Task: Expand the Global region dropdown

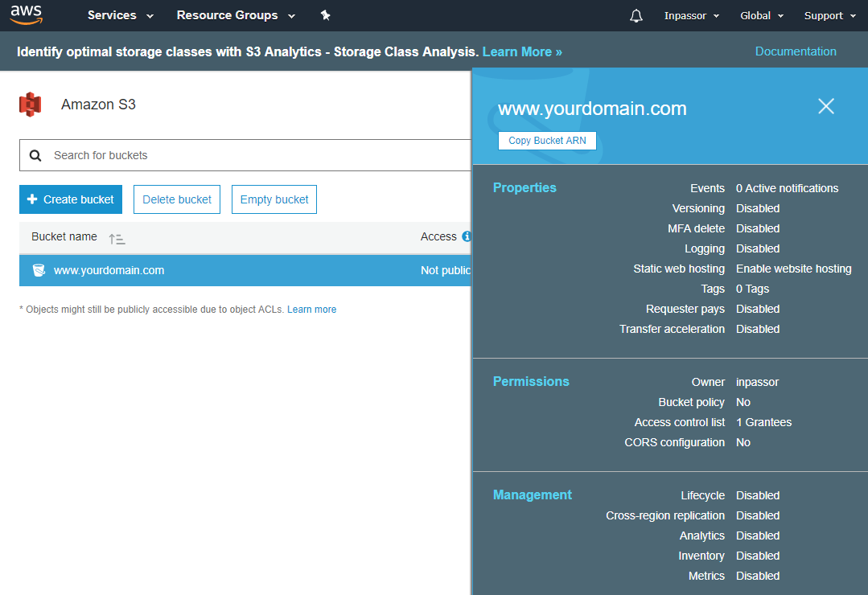Action: (x=761, y=16)
